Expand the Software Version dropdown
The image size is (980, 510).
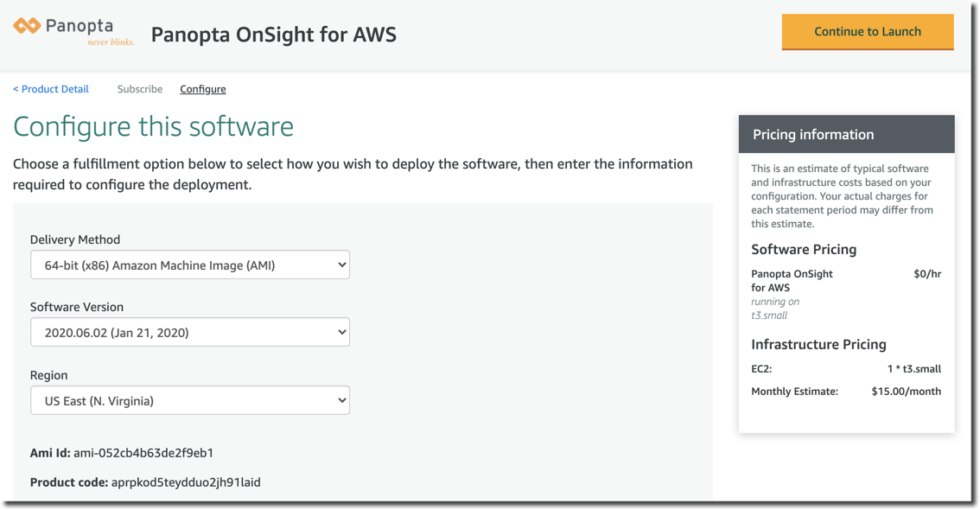[190, 333]
